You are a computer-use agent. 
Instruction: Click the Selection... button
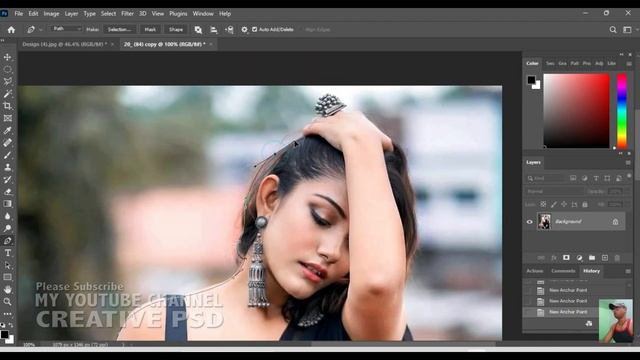pyautogui.click(x=119, y=29)
